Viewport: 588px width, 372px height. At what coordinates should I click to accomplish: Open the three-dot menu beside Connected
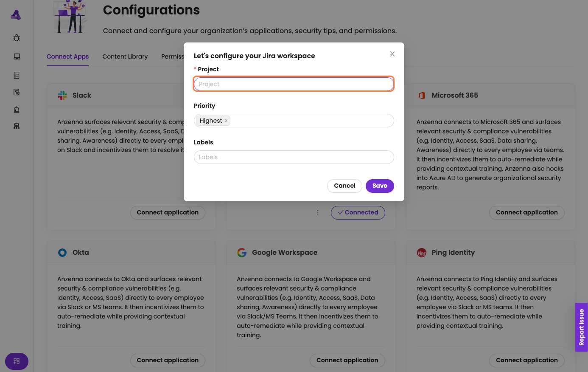[318, 212]
